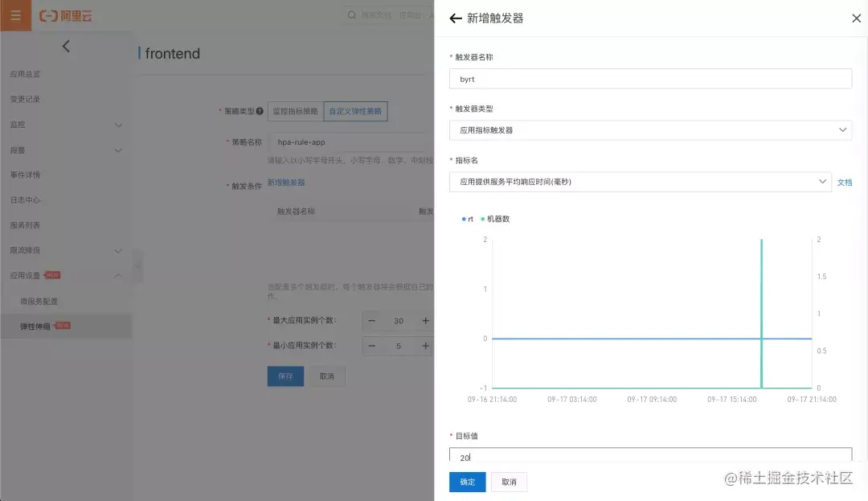Screen dimensions: 868x501
Task: Click the back chevron above the sidebar
Action: 66,46
